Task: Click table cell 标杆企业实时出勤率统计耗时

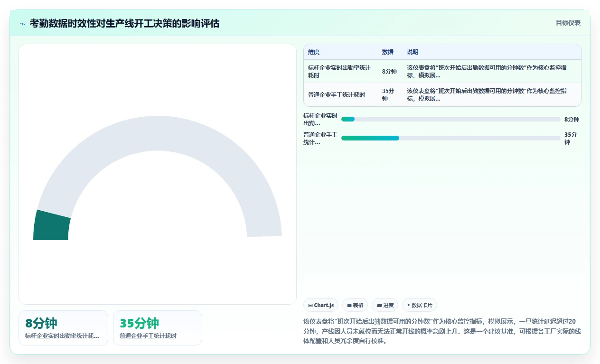Action: (340, 71)
